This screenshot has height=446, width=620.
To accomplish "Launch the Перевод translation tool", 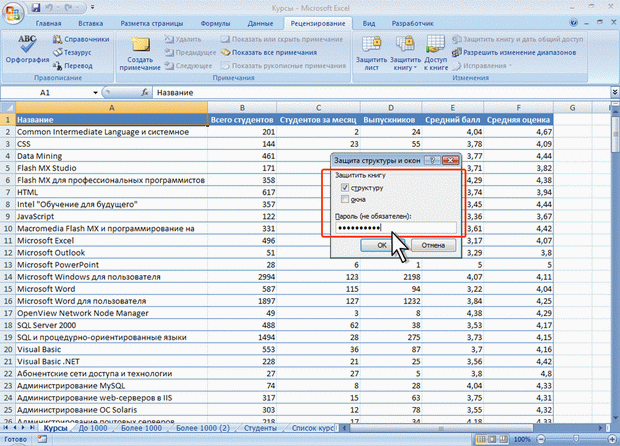I will 73,66.
